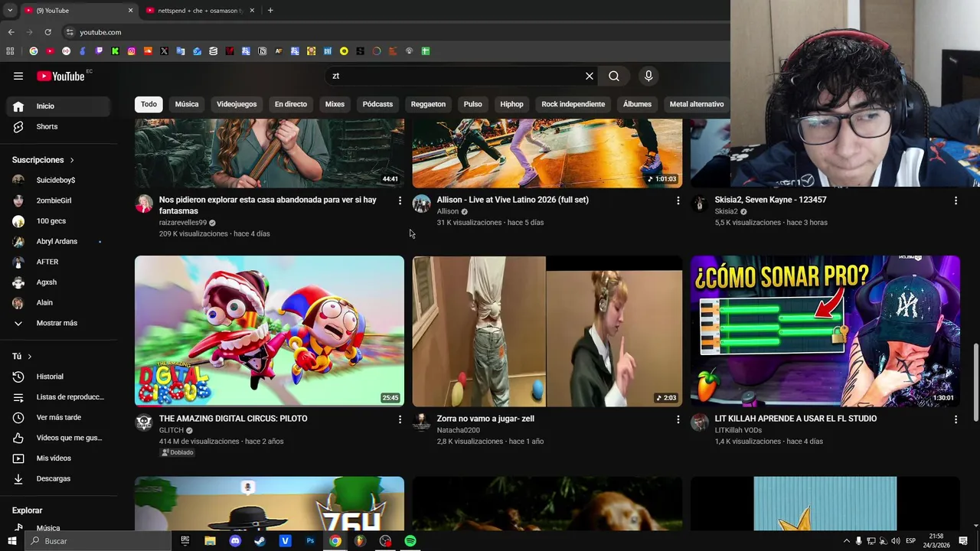Click the search magnifier button
This screenshot has width=980, height=551.
pos(614,76)
